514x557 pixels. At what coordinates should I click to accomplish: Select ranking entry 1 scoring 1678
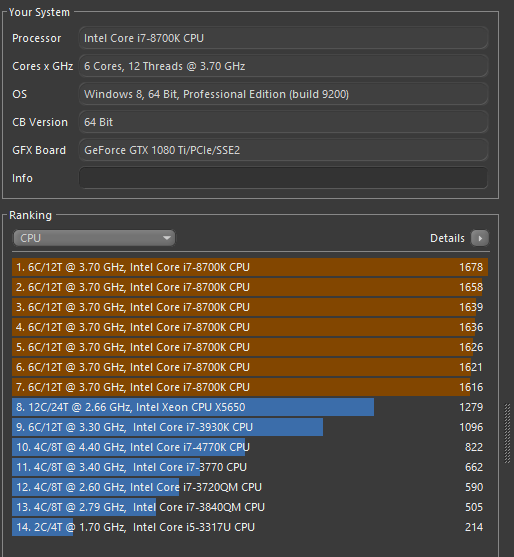click(250, 267)
